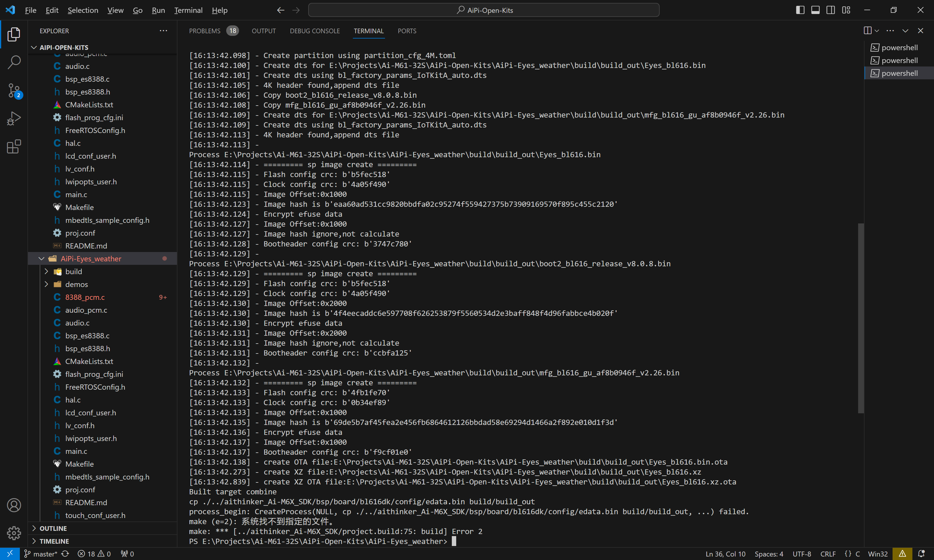The image size is (934, 560).
Task: Switch to the OUTPUT tab
Action: 264,31
